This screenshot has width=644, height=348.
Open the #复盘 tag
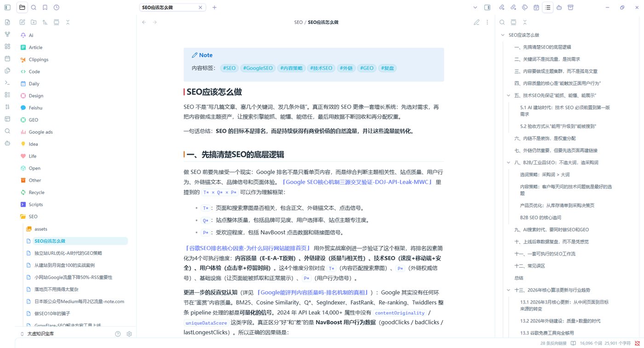pyautogui.click(x=388, y=68)
